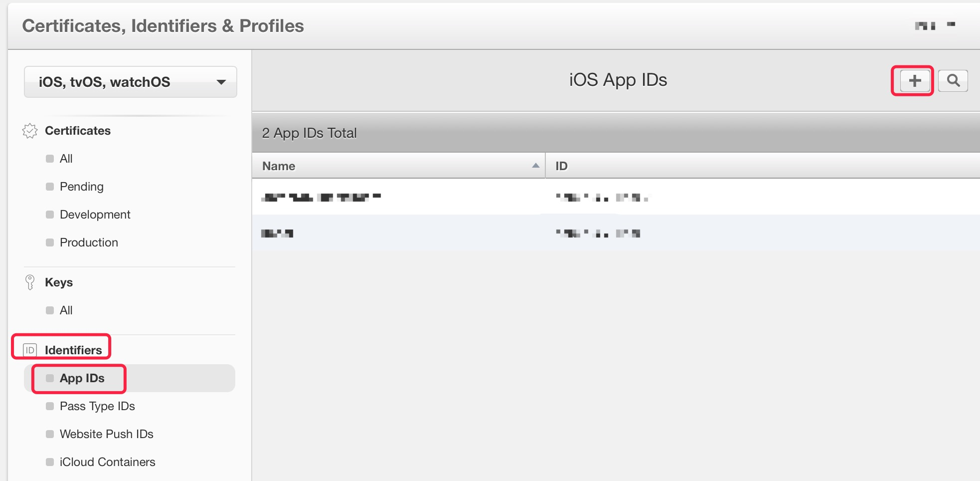Open the Certificates section heading
Viewport: 980px width, 481px height.
coord(78,131)
